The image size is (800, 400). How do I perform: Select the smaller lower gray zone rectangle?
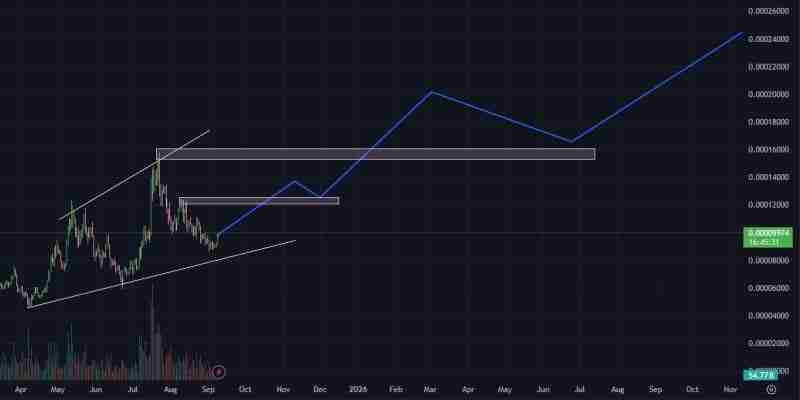tap(259, 201)
